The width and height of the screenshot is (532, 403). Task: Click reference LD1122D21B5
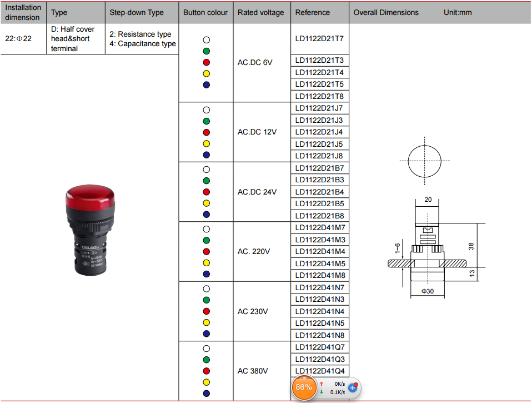click(x=320, y=203)
